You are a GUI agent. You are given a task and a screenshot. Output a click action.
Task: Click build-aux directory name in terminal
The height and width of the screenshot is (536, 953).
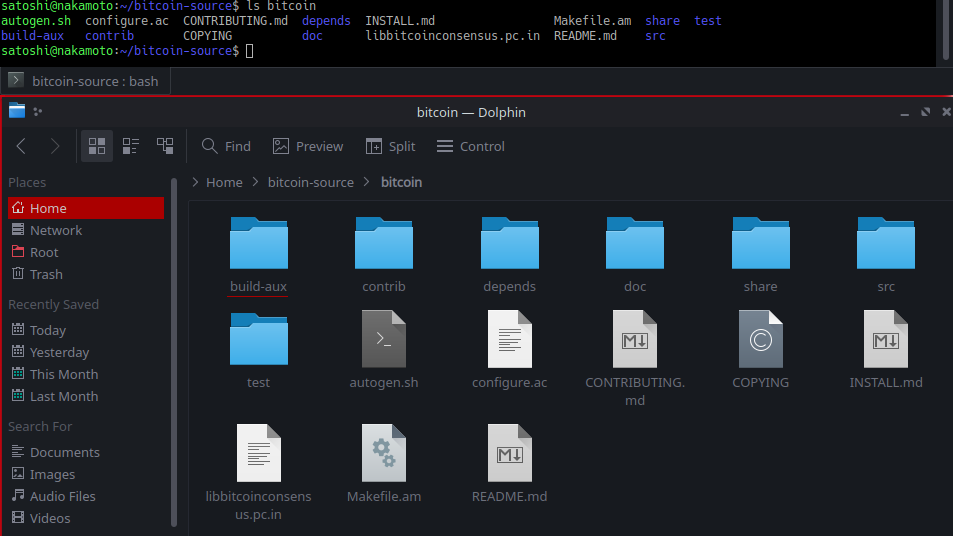click(x=32, y=36)
